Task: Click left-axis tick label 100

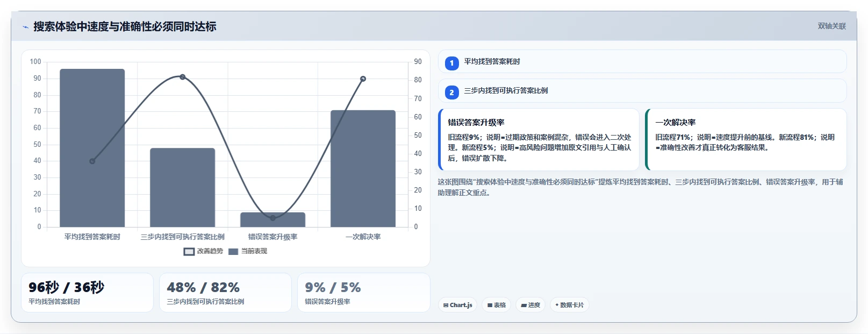Action: 35,62
